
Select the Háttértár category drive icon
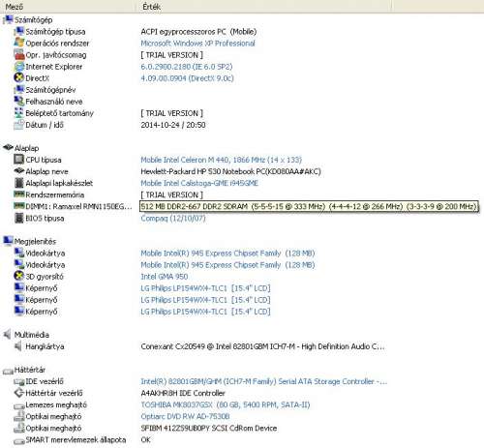(8, 371)
